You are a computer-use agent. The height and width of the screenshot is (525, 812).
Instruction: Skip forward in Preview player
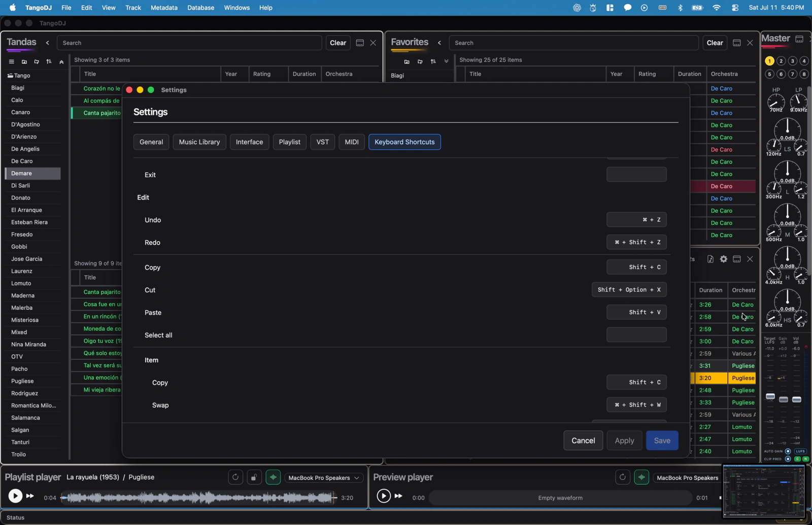(398, 496)
